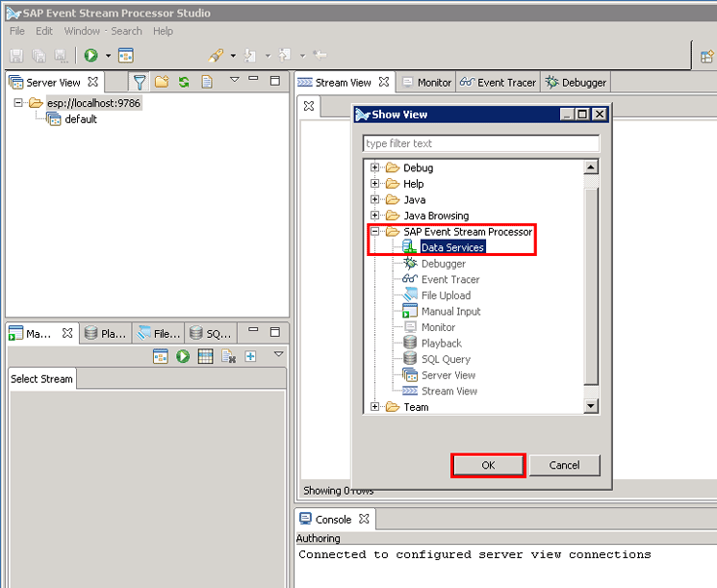Select the Data Services view icon
Image resolution: width=717 pixels, height=588 pixels.
coord(410,247)
